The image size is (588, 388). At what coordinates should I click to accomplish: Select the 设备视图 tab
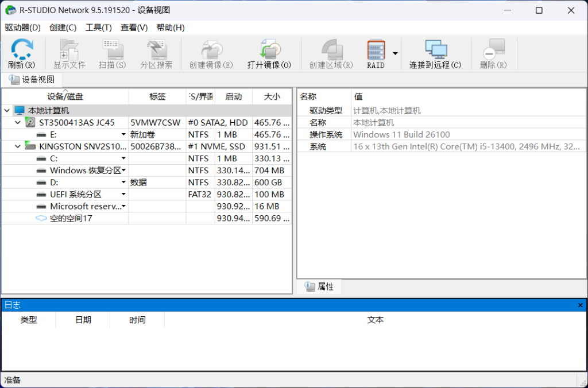click(x=33, y=80)
